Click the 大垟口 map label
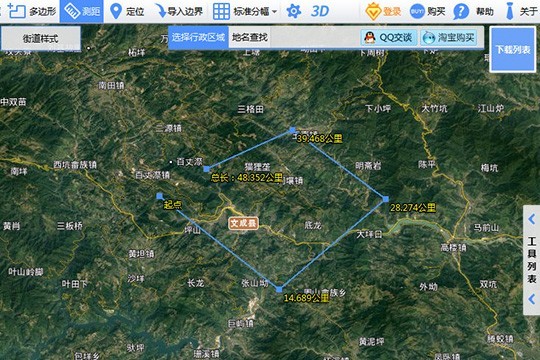The width and height of the screenshot is (540, 360). (369, 235)
